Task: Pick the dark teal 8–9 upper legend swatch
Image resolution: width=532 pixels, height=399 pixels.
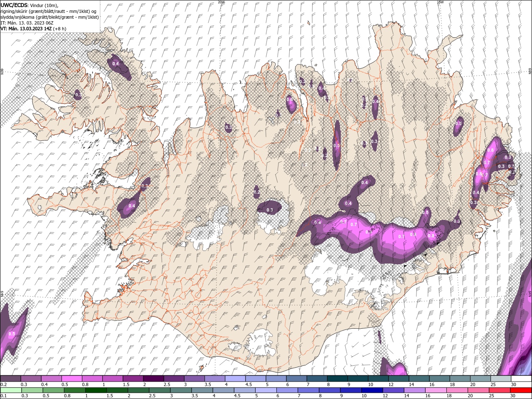Action: (337, 379)
